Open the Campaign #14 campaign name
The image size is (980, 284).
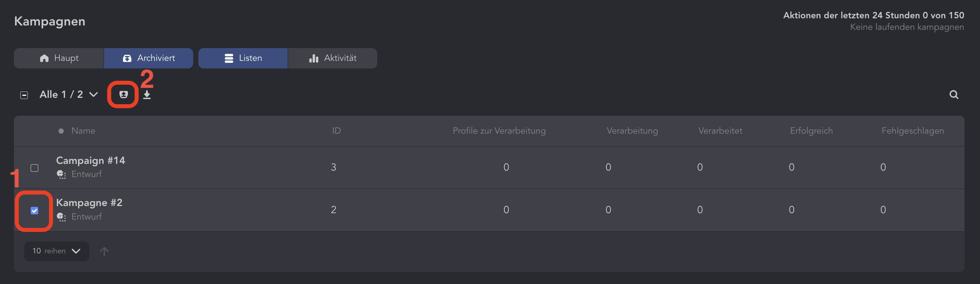90,160
